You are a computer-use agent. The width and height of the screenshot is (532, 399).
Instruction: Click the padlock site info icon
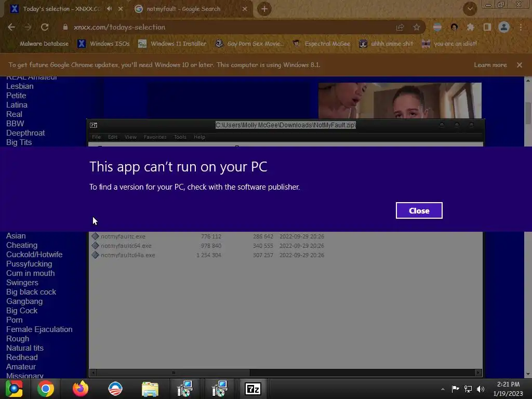tap(65, 27)
